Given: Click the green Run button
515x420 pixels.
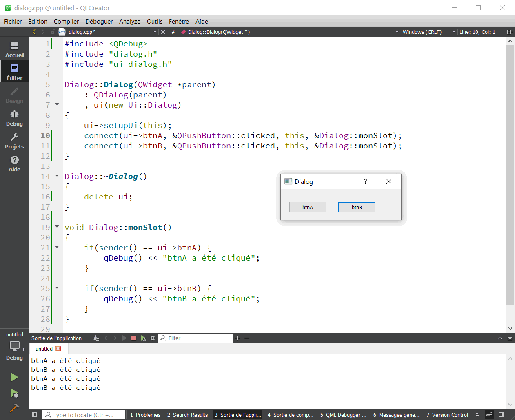Looking at the screenshot, I should click(x=14, y=377).
